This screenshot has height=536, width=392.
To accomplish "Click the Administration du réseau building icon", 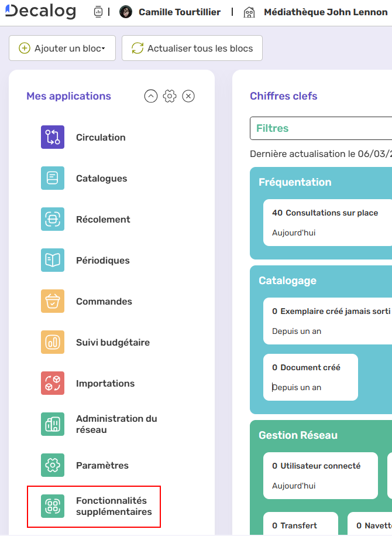I will (x=51, y=424).
